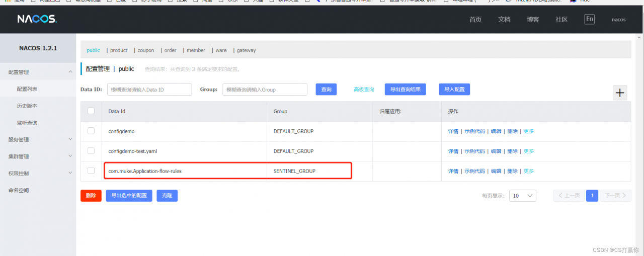Click the 导出查询结果 button
Viewport: 644px width, 256px height.
point(406,89)
